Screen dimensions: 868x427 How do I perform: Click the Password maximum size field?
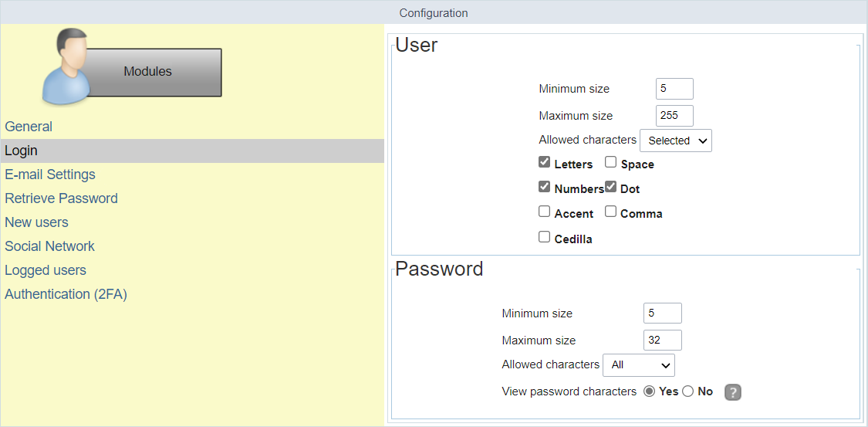click(662, 340)
